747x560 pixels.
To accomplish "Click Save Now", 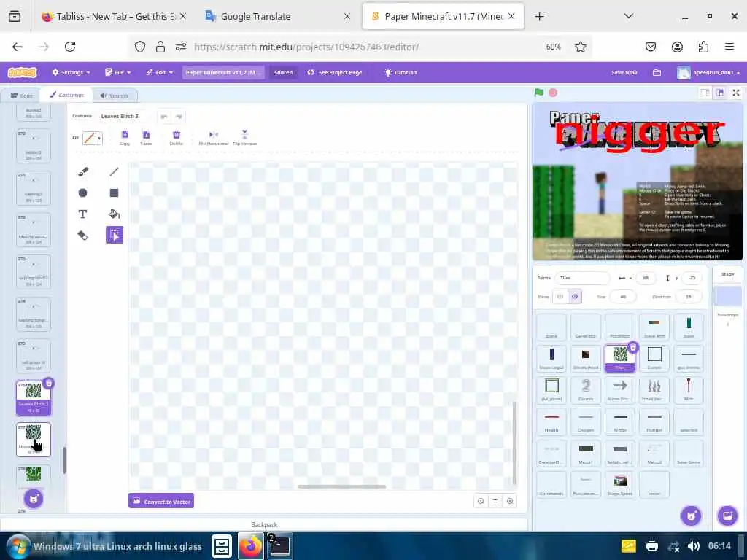I will click(x=624, y=72).
